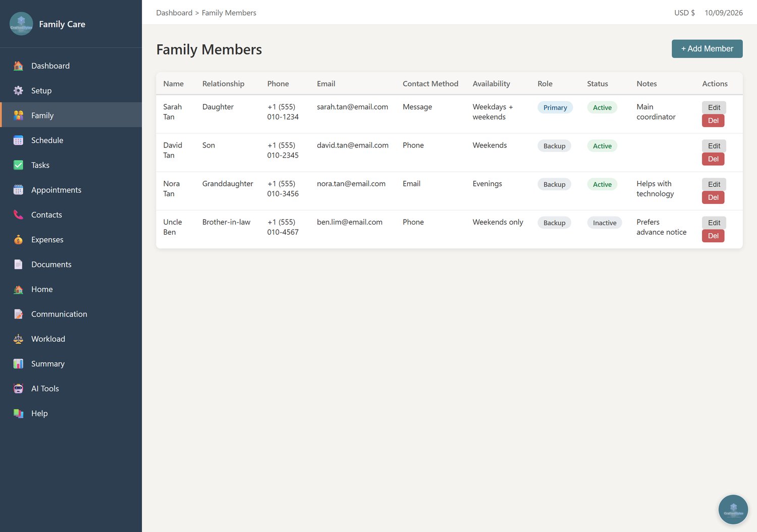Click the floating logo button at bottom right
The image size is (757, 532).
point(733,509)
